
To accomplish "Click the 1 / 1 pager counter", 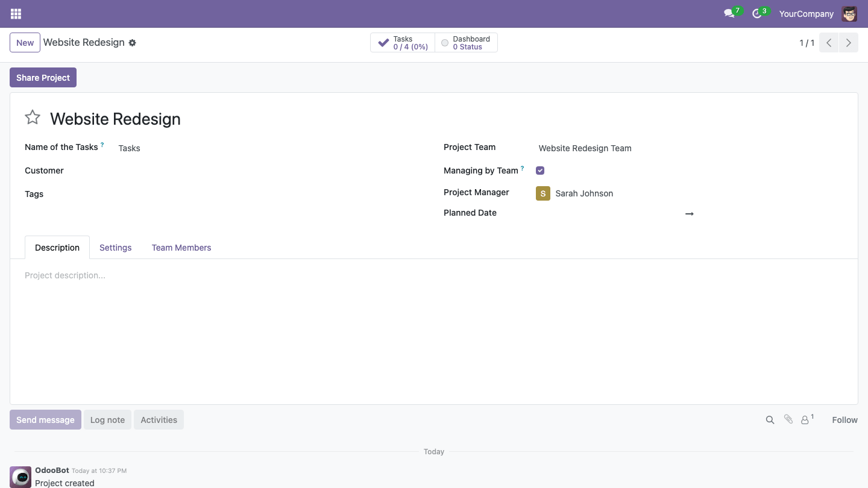I will coord(807,43).
